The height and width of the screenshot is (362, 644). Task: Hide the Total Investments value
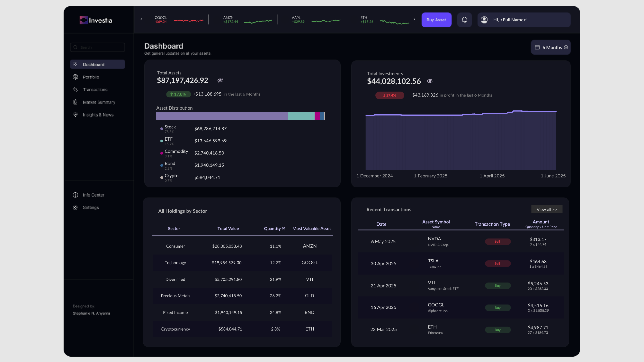coord(430,81)
